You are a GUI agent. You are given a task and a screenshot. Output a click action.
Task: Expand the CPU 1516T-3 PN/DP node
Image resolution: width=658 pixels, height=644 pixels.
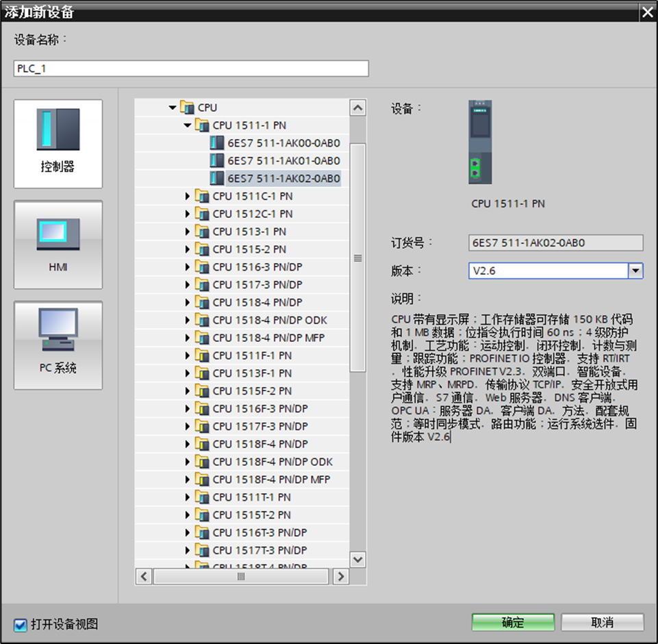[x=188, y=533]
